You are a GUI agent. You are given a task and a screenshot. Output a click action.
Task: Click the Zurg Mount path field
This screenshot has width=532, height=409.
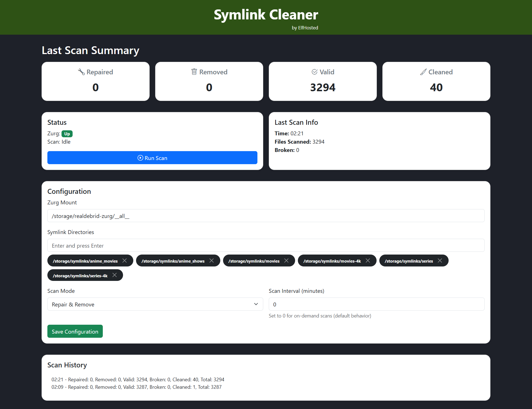point(266,216)
